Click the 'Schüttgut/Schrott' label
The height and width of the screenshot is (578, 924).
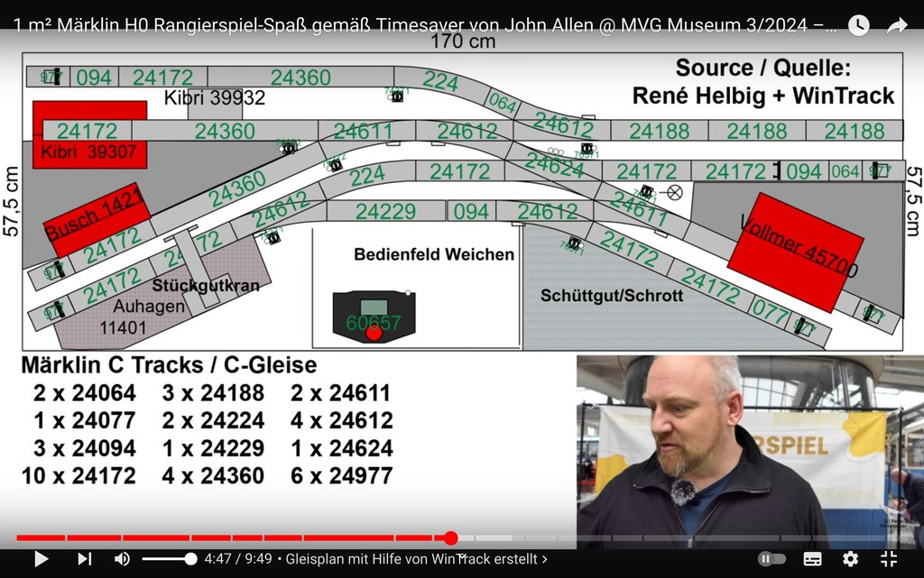point(612,296)
